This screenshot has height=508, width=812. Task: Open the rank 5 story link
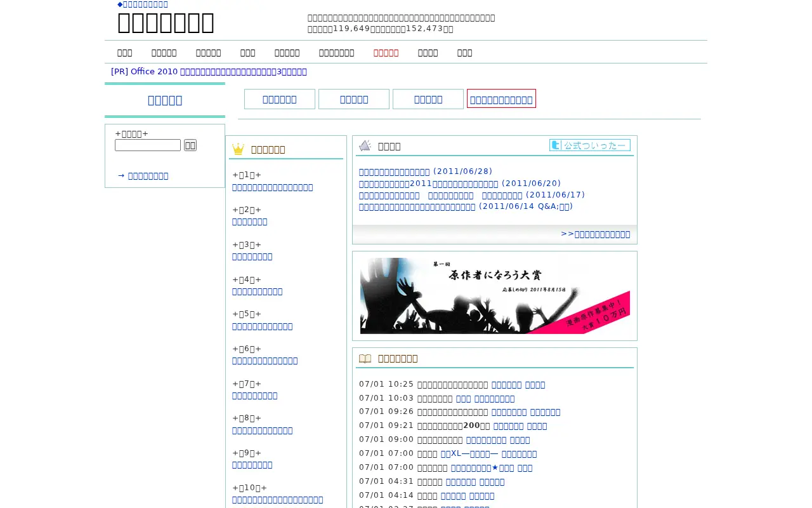[x=263, y=326]
